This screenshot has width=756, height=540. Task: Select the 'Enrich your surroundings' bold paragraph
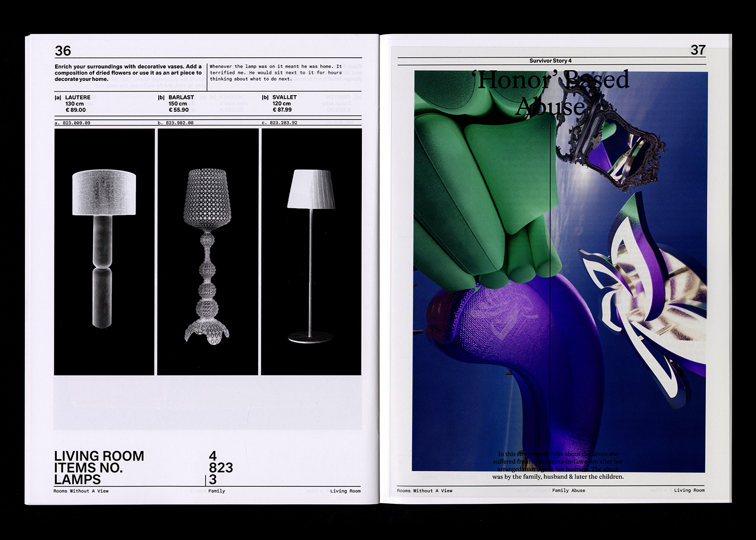(x=129, y=73)
